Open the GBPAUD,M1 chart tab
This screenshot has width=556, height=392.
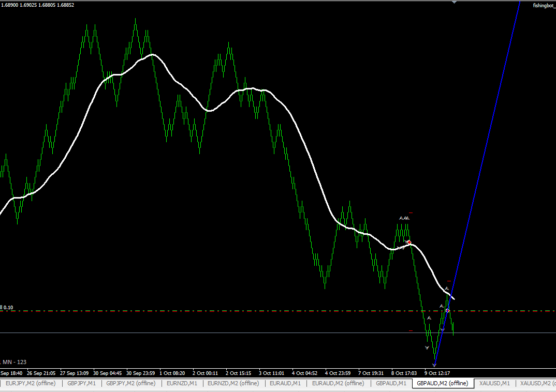tap(391, 383)
